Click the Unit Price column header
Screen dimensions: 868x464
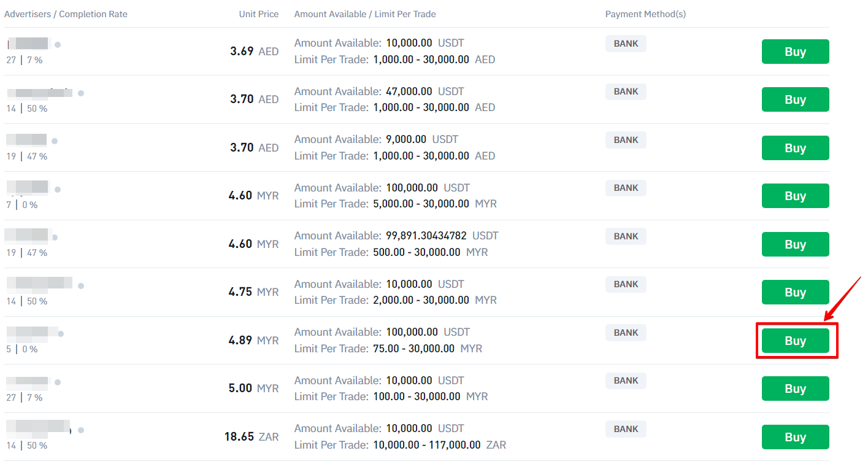pyautogui.click(x=258, y=14)
